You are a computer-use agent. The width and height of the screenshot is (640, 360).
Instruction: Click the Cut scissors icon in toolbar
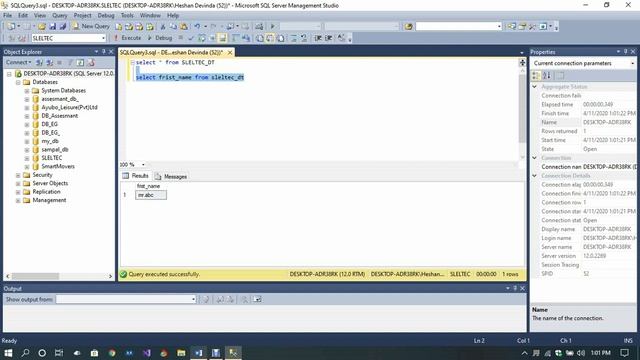tap(163, 26)
